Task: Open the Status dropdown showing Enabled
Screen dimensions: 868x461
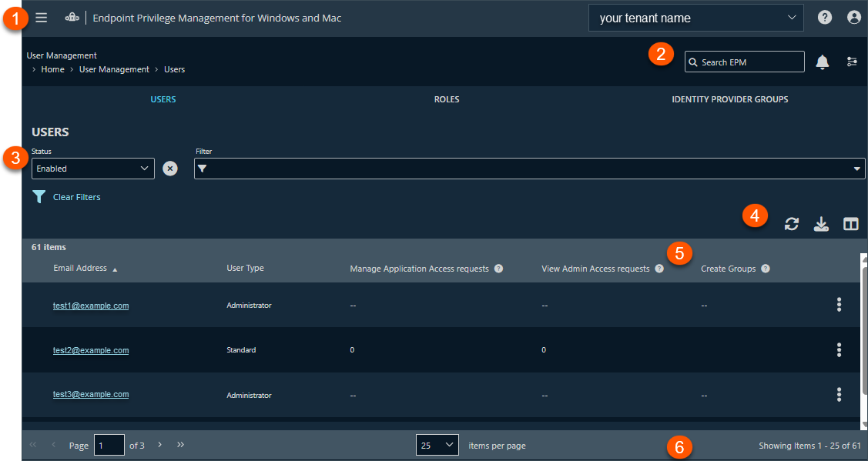Action: [x=93, y=169]
